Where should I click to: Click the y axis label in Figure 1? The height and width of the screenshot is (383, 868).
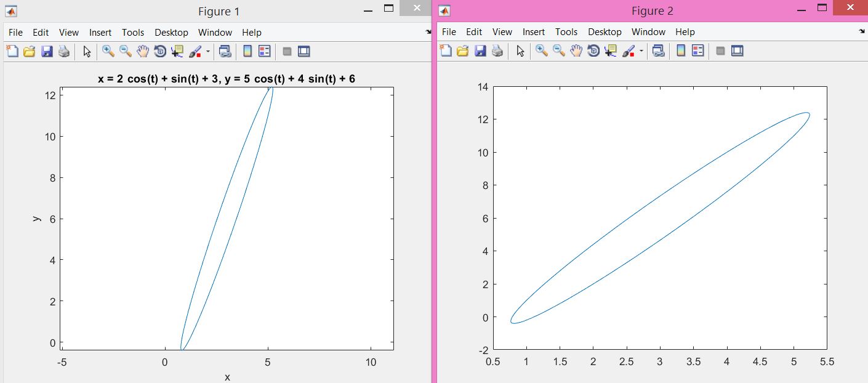pos(37,219)
